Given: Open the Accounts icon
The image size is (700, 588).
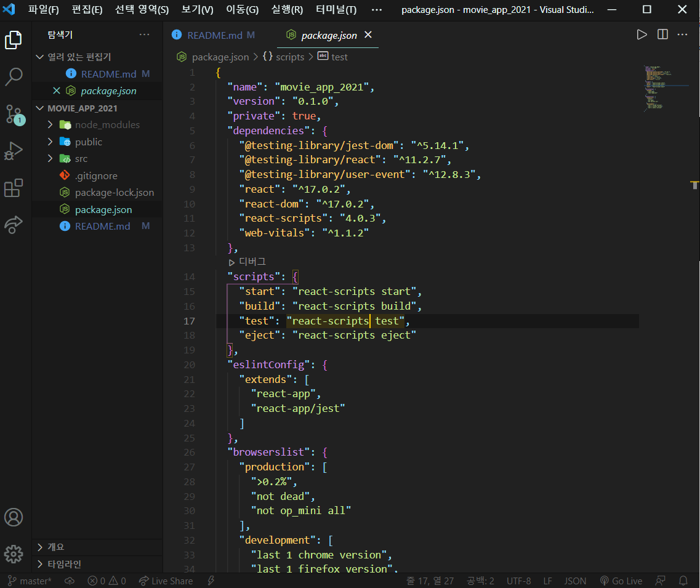Looking at the screenshot, I should coord(14,517).
